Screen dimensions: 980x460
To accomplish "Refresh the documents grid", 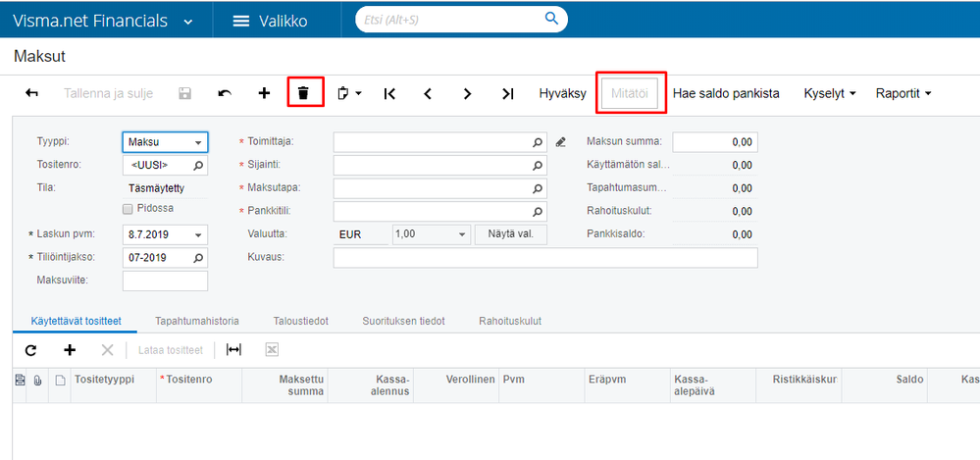I will point(30,350).
